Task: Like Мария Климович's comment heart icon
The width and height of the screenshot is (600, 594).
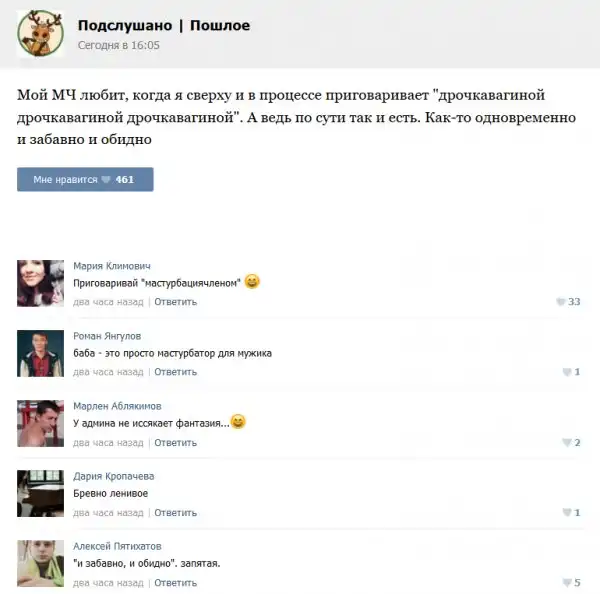Action: 561,302
